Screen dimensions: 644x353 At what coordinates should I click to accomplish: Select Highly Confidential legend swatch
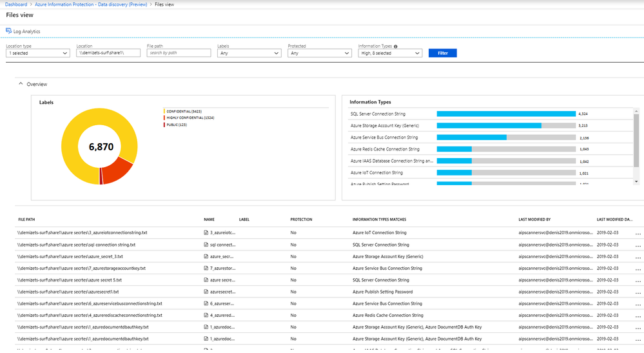pos(164,118)
